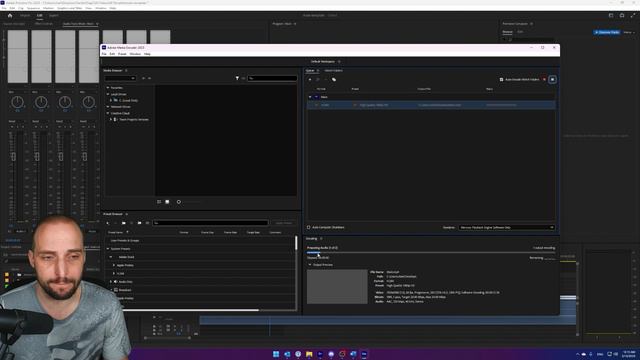Import presets in Preset Browser
Viewport: 640px width, 360px height.
[x=140, y=223]
